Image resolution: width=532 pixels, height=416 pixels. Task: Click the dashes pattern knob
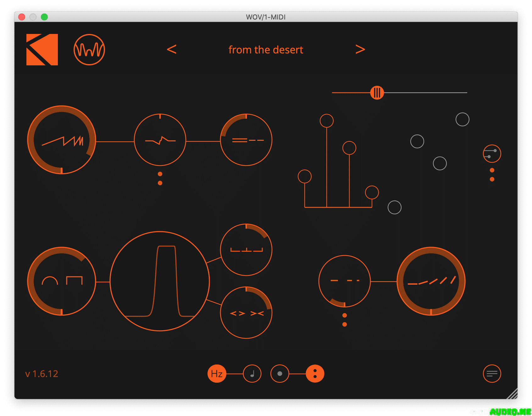tap(345, 281)
